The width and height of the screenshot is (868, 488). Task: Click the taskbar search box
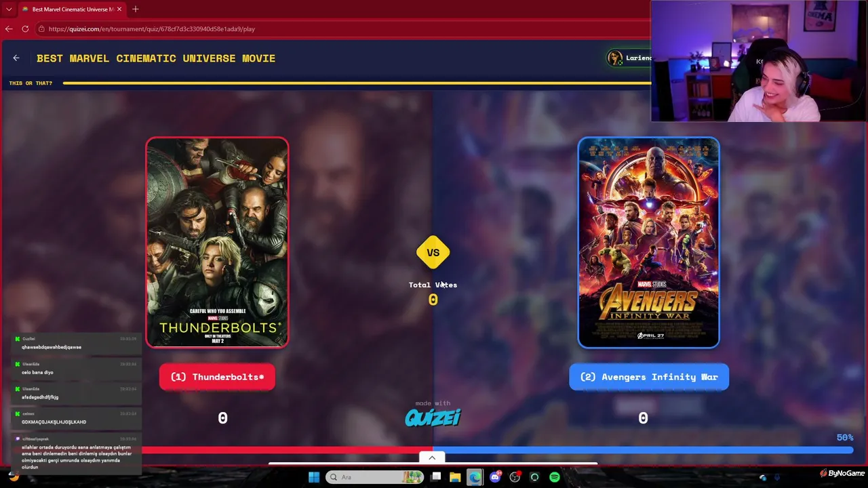pyautogui.click(x=375, y=477)
